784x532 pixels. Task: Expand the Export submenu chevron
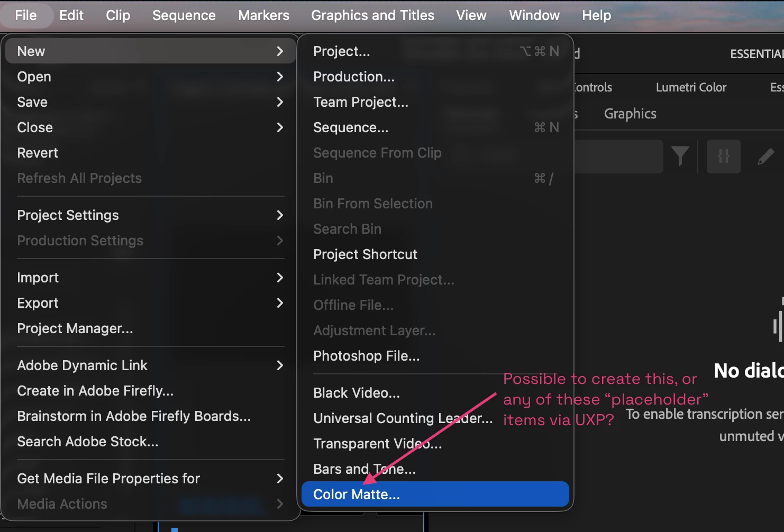pos(280,303)
